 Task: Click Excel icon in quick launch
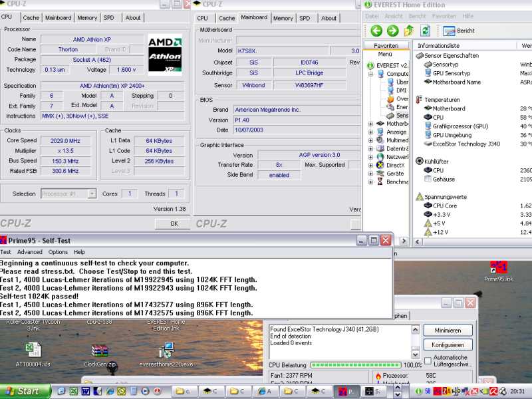[74, 392]
